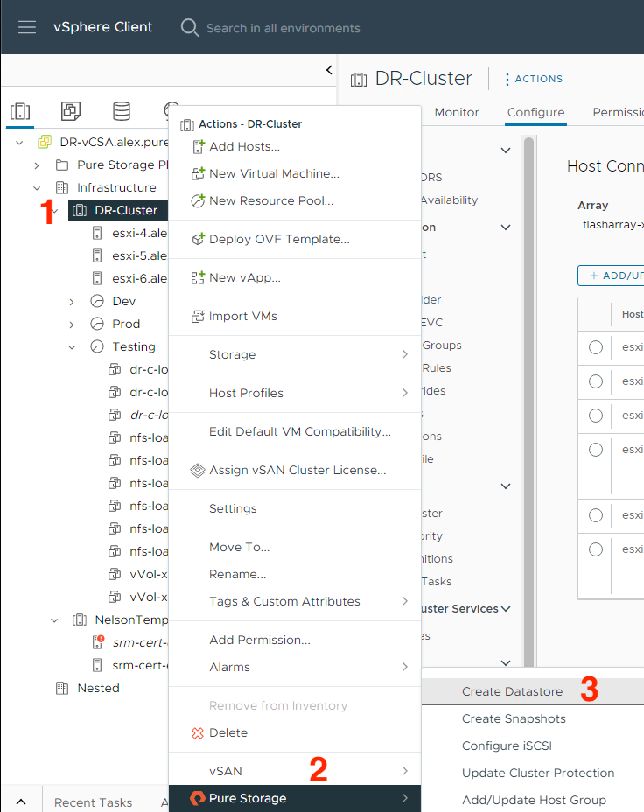
Task: Select the Storage inventory icon
Action: 122,111
